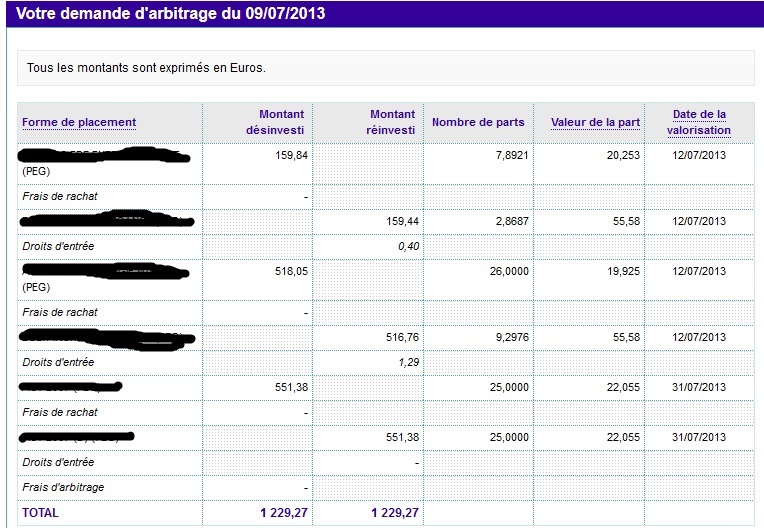The width and height of the screenshot is (764, 528).
Task: Select the total reinvested amount 1 229,27
Action: point(394,513)
